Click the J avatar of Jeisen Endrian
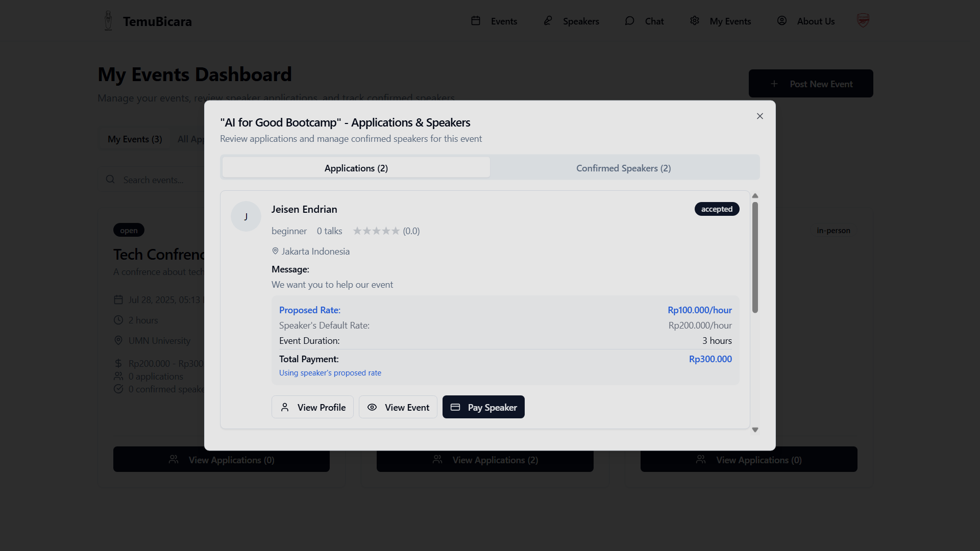This screenshot has height=551, width=980. (x=246, y=216)
